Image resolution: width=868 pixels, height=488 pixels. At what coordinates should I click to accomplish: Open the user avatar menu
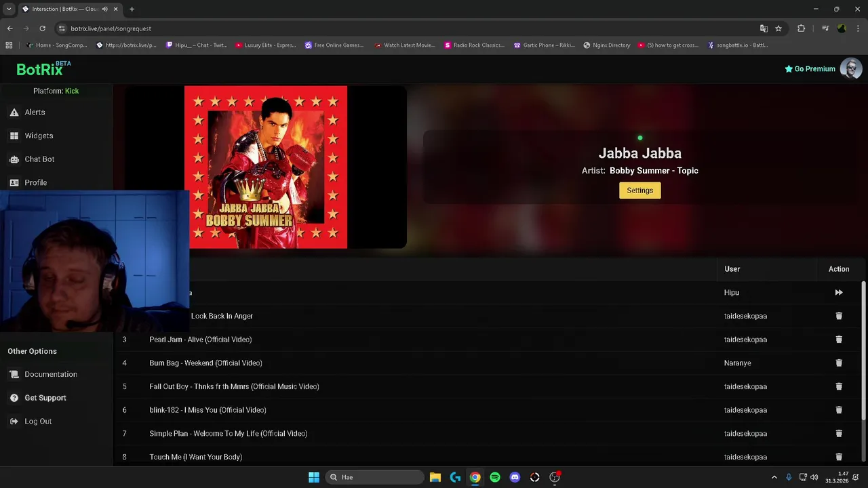851,68
